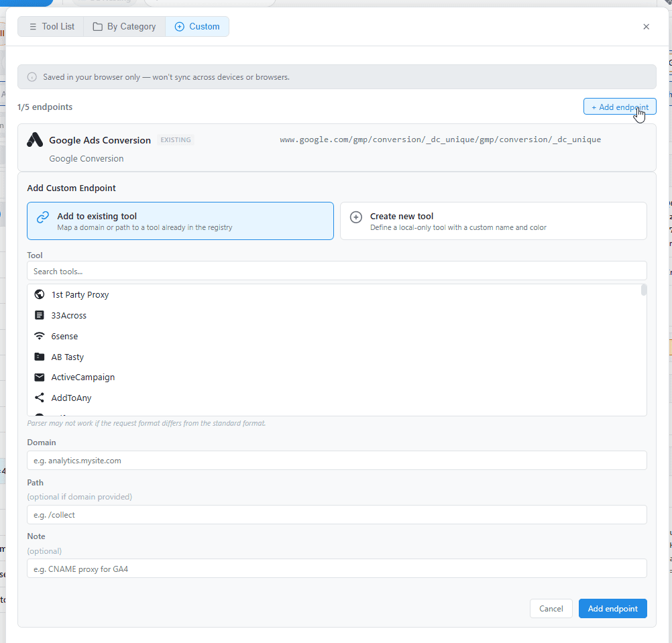
Task: Switch to the By Category tab
Action: pos(124,26)
